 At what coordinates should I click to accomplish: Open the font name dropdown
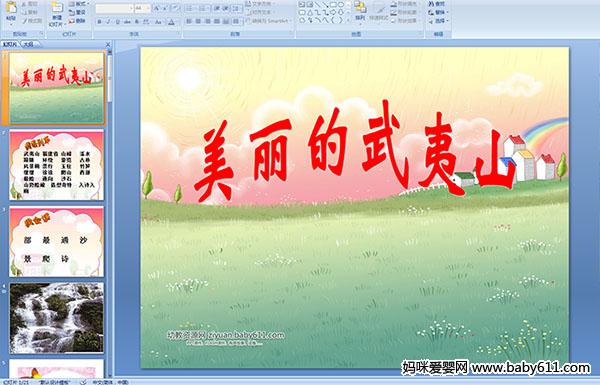(x=114, y=8)
